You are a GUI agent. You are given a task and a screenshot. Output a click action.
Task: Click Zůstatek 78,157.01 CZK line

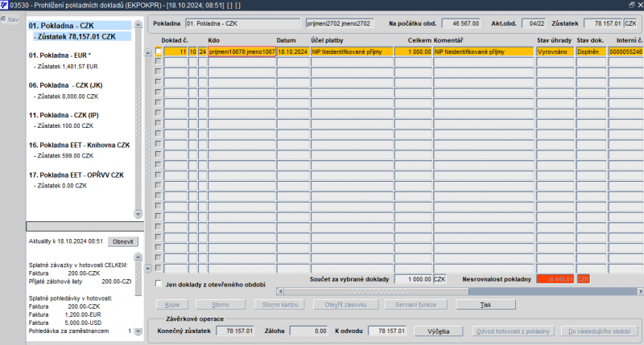(x=76, y=36)
